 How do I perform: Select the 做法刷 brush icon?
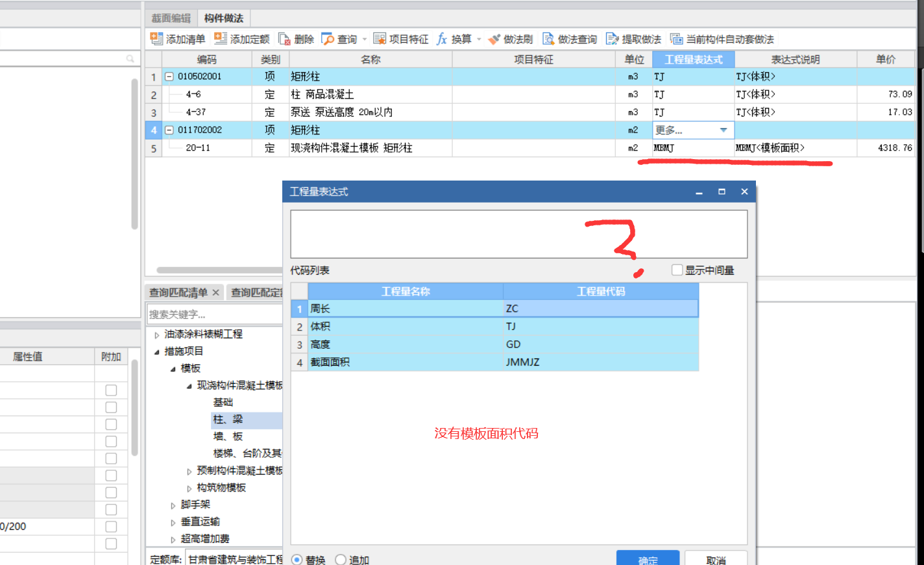point(494,39)
